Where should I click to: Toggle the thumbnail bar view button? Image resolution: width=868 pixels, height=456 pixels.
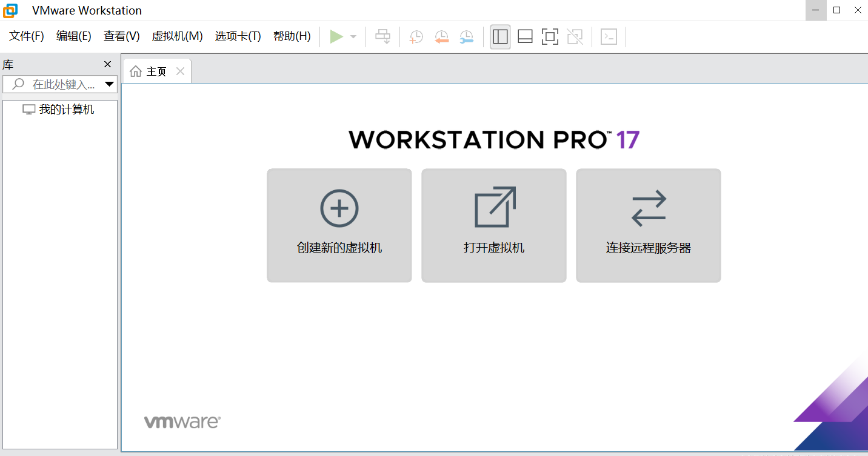coord(525,37)
